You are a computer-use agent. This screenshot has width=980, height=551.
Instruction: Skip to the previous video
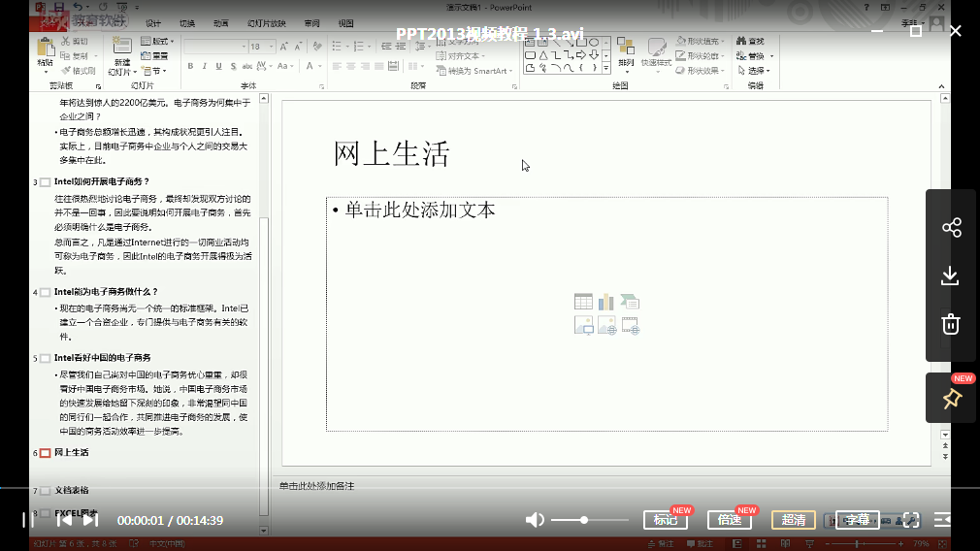click(64, 520)
